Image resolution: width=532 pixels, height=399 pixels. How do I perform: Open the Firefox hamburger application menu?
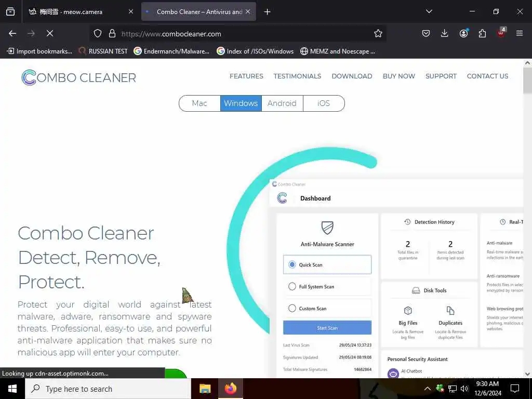[x=520, y=33]
